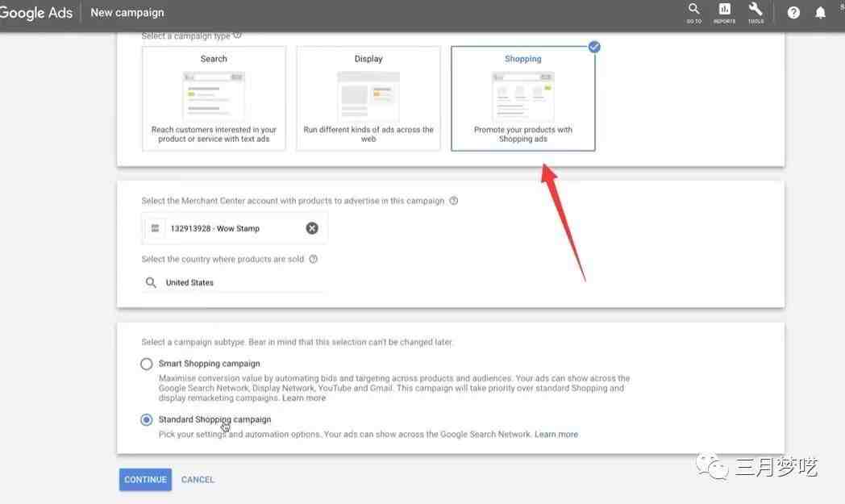This screenshot has width=845, height=504.
Task: Remove the Wow Stamp Merchant Center account
Action: (x=312, y=228)
